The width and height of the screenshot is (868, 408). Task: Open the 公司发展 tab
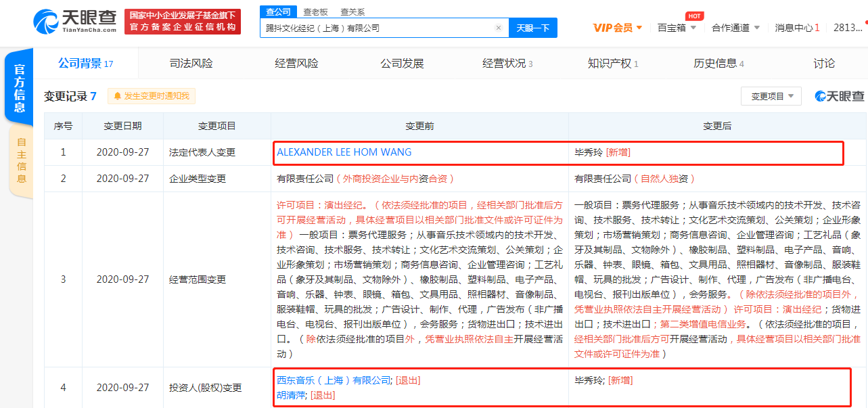(x=402, y=64)
